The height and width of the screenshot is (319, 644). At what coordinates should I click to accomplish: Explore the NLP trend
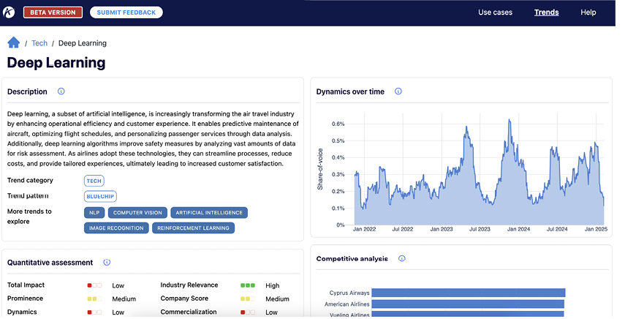(x=94, y=212)
